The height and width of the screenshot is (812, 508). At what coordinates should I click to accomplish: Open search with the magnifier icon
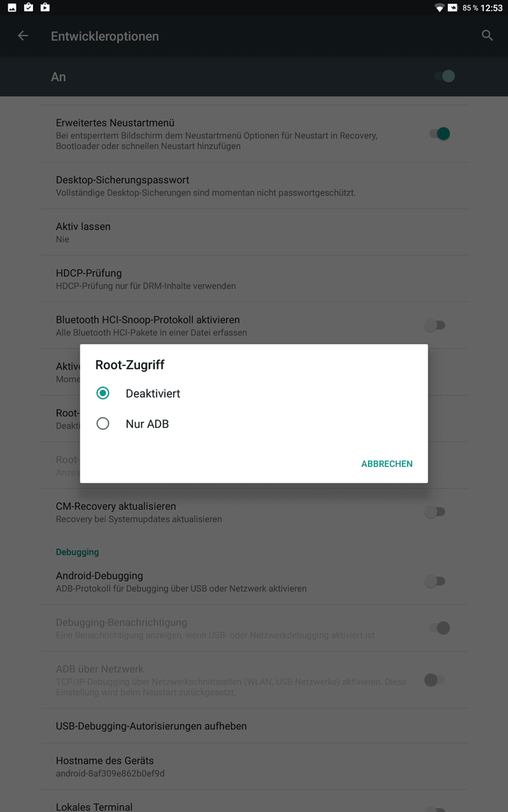pyautogui.click(x=487, y=35)
